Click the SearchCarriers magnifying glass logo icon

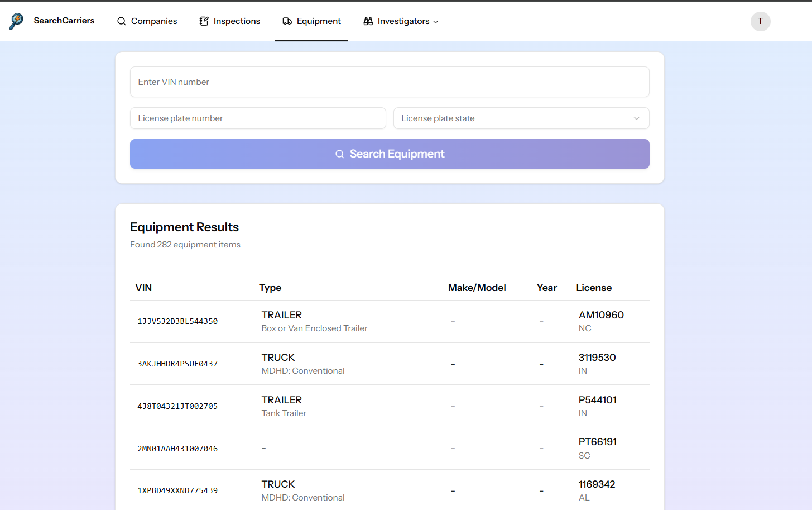[x=16, y=21]
